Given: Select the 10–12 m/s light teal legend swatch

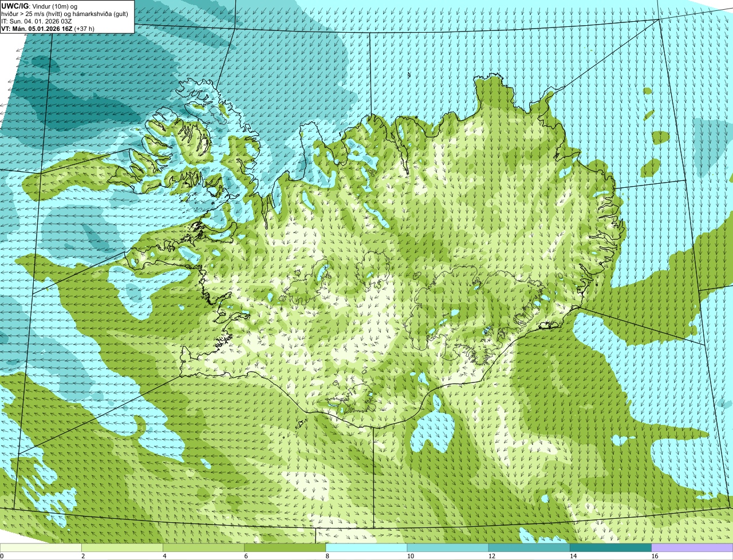Looking at the screenshot, I should tap(448, 548).
